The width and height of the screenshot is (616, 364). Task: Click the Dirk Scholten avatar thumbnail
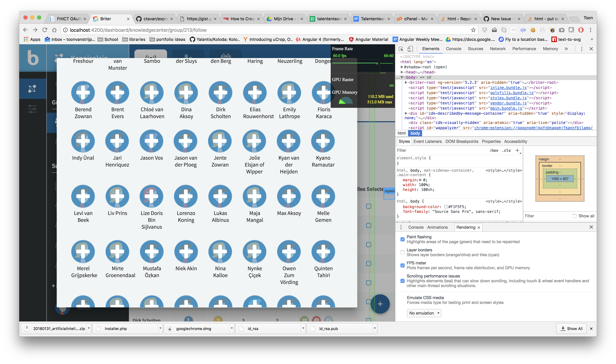220,93
